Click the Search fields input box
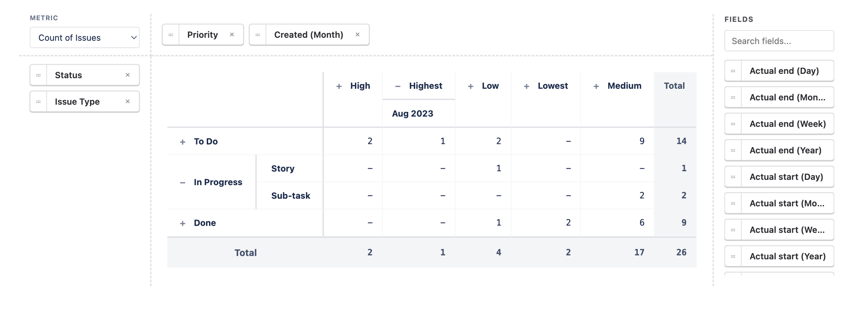 coord(779,41)
